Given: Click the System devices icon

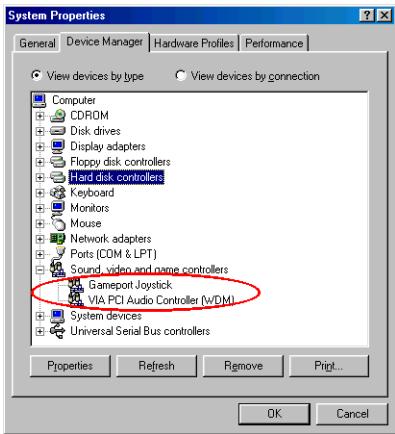Looking at the screenshot, I should 57,316.
